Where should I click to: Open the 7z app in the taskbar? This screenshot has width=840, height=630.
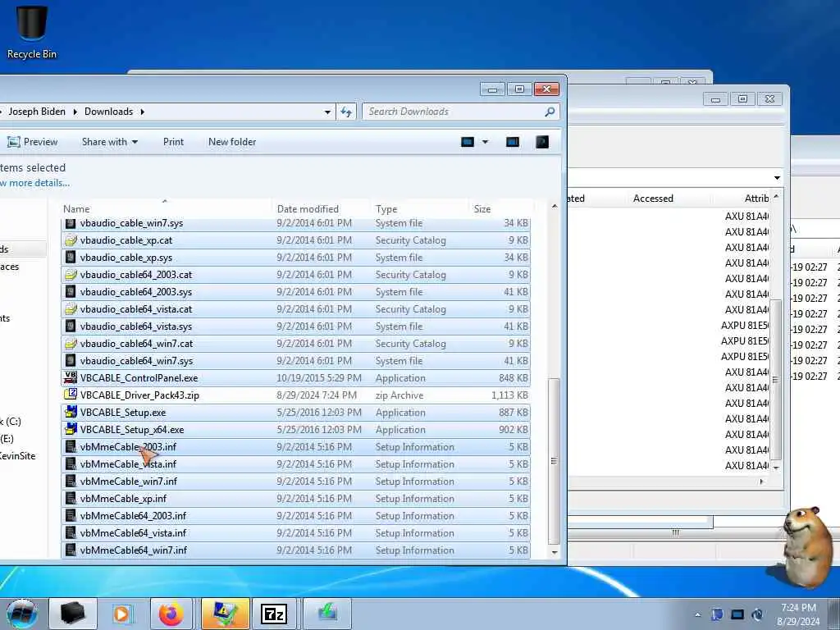(274, 614)
